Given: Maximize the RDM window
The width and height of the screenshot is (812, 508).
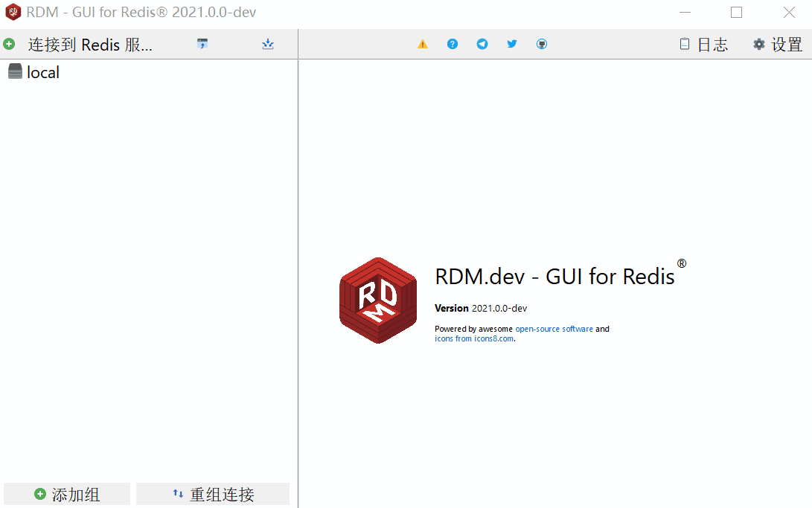Looking at the screenshot, I should tap(736, 13).
